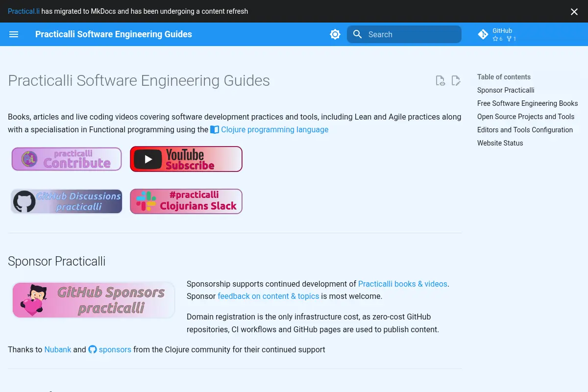Open feedback on content & topics link
588x392 pixels.
point(269,296)
